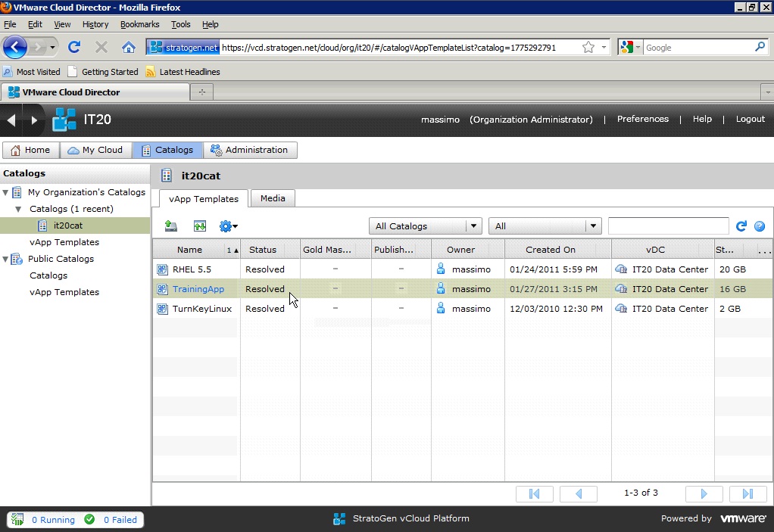This screenshot has width=774, height=532.
Task: Click the template icon beside RHEL 5.5
Action: coord(162,269)
